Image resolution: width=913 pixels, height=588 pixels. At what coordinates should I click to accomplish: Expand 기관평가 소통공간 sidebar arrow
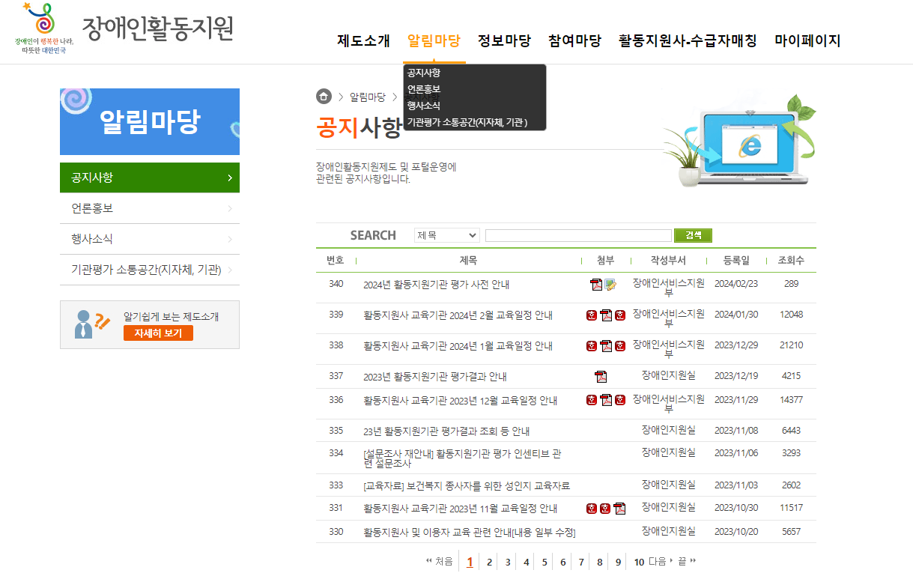click(229, 270)
